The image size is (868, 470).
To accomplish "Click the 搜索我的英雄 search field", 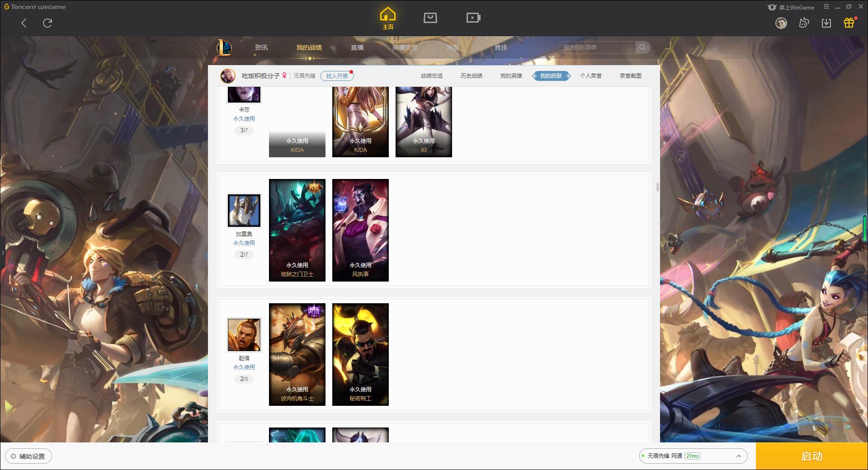I will (597, 47).
